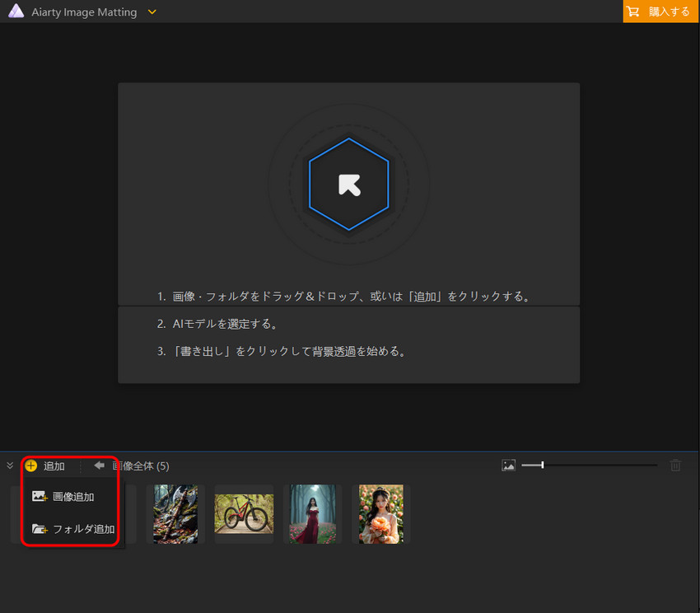Select 画像全体 (5) label
700x613 pixels.
pyautogui.click(x=141, y=466)
